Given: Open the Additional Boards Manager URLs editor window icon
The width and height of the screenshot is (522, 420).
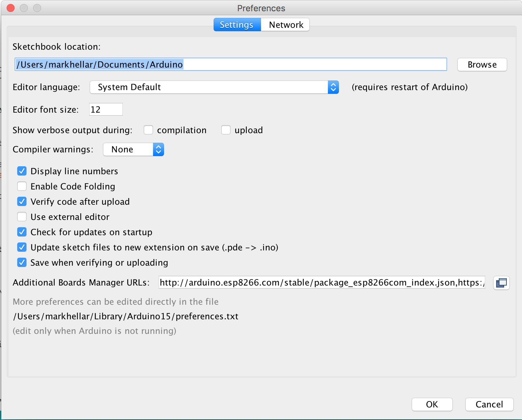Looking at the screenshot, I should (501, 283).
